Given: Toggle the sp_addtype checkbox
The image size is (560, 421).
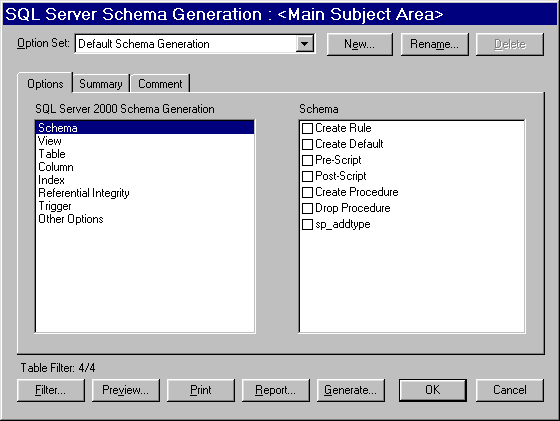Looking at the screenshot, I should pyautogui.click(x=307, y=224).
